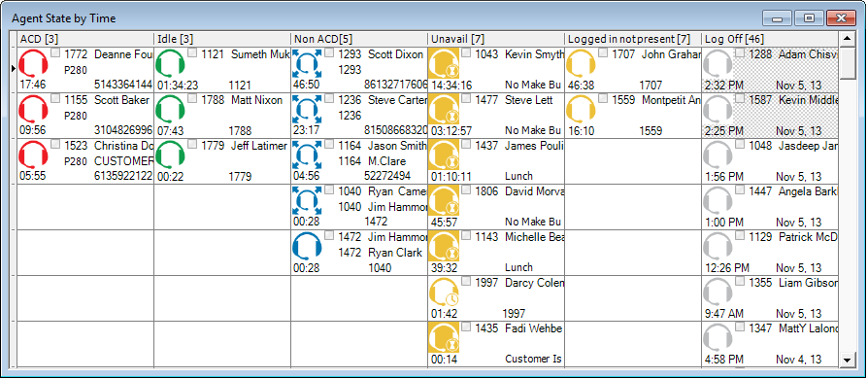Click clock headset icon for agent 1997

point(444,292)
